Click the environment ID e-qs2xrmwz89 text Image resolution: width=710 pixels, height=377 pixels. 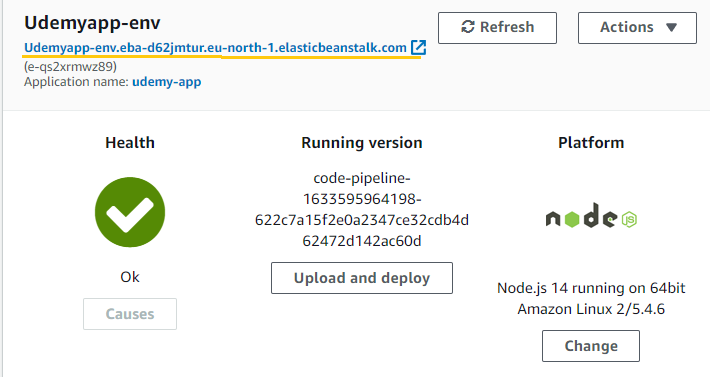70,67
